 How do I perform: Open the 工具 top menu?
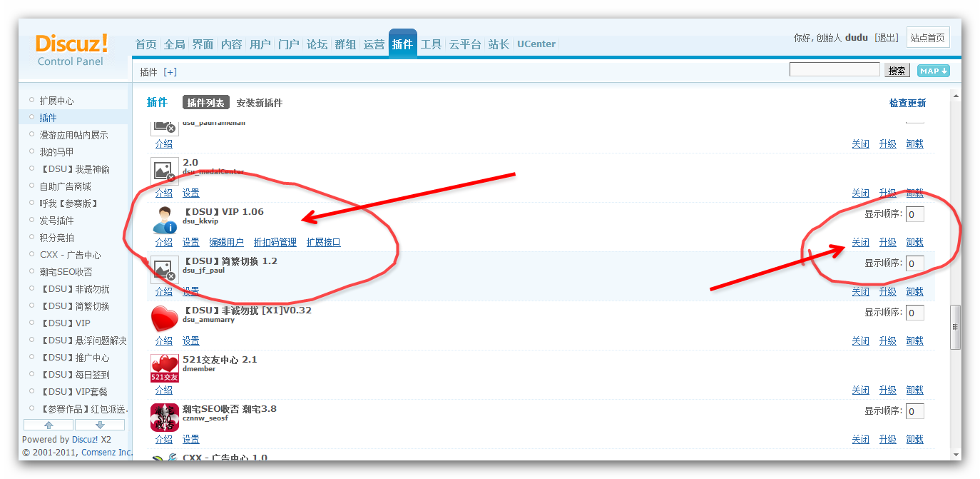[x=431, y=44]
